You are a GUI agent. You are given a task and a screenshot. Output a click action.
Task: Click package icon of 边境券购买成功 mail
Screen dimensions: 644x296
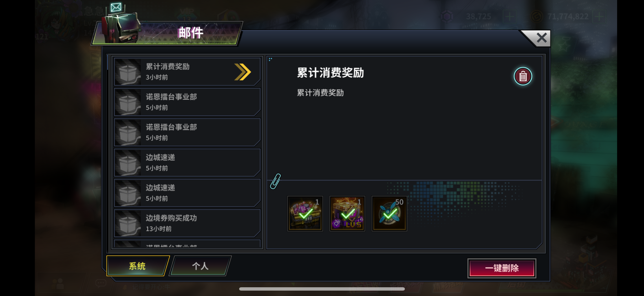128,223
